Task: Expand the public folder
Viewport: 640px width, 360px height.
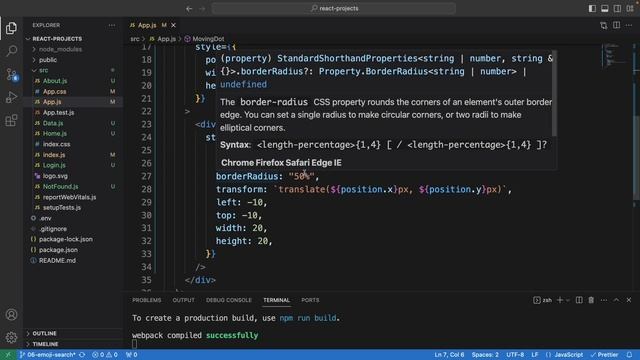Action: [48, 60]
